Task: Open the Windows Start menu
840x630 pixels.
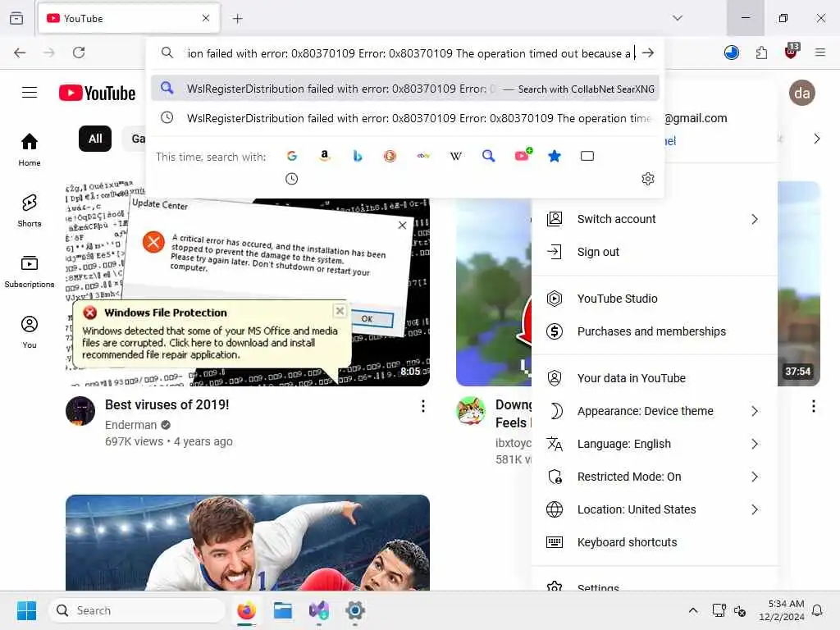Action: (26, 610)
